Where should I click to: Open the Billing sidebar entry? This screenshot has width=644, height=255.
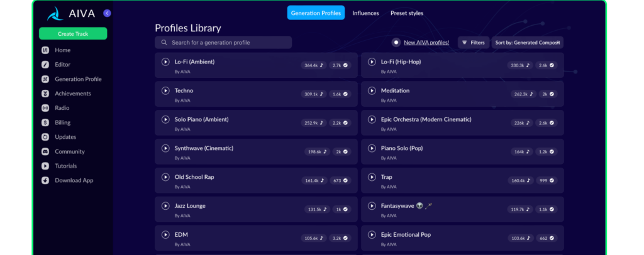62,122
